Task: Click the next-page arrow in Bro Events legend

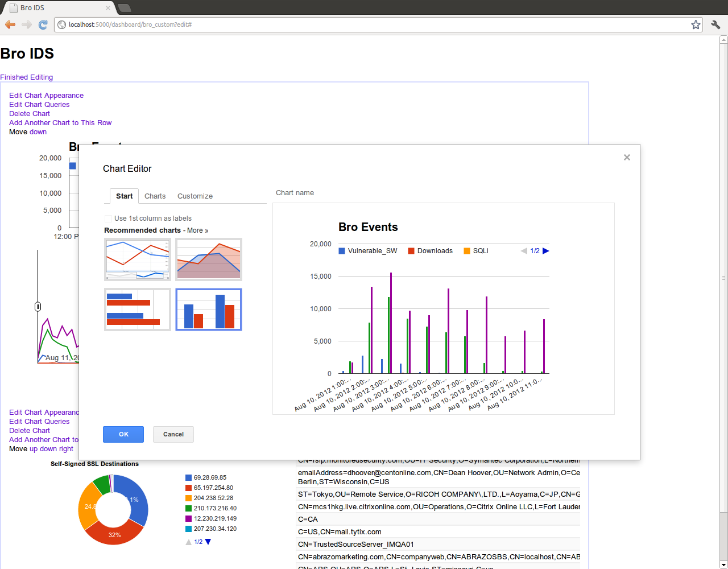Action: (545, 250)
